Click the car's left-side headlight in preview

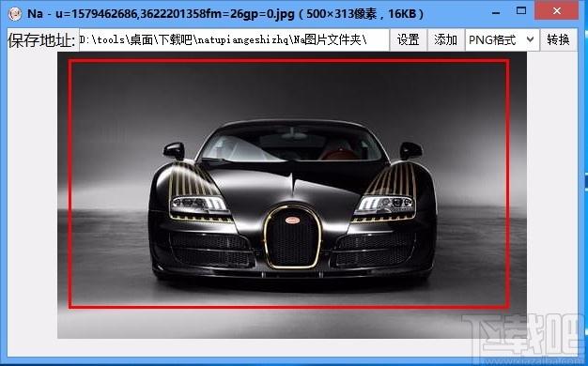[199, 206]
